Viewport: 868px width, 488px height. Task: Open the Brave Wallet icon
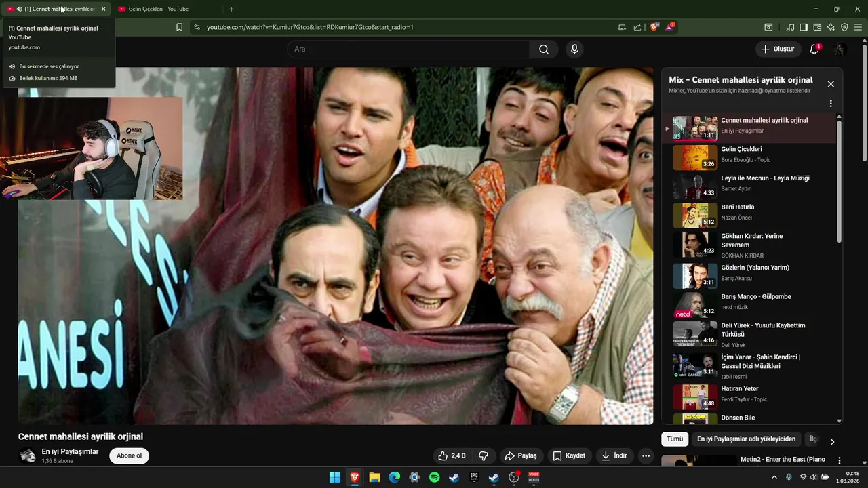[817, 27]
